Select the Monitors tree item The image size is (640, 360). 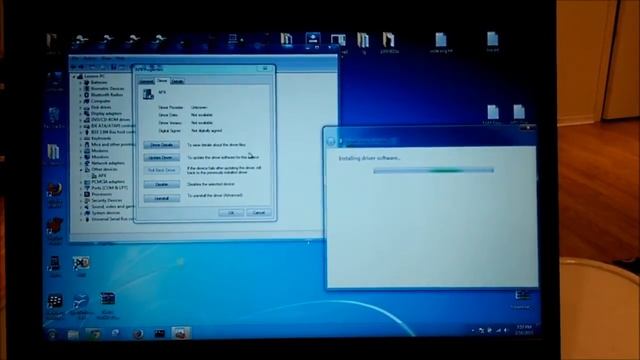click(100, 157)
